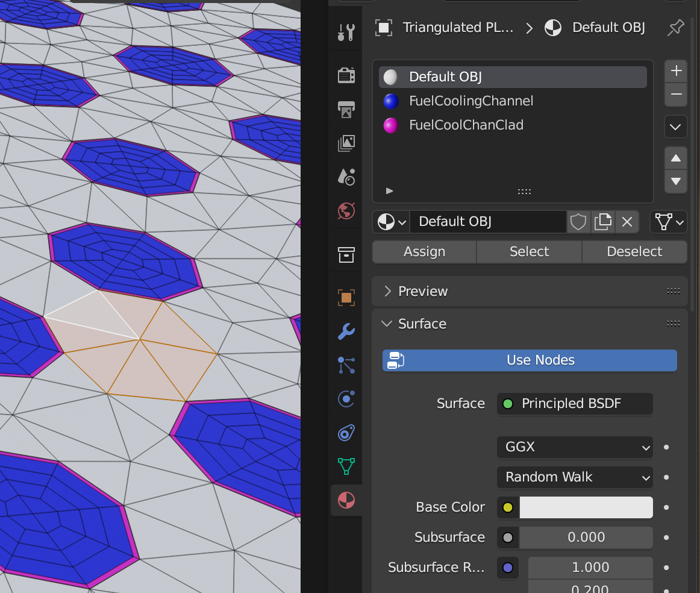Toggle fake user shield for material
This screenshot has width=700, height=593.
[578, 222]
